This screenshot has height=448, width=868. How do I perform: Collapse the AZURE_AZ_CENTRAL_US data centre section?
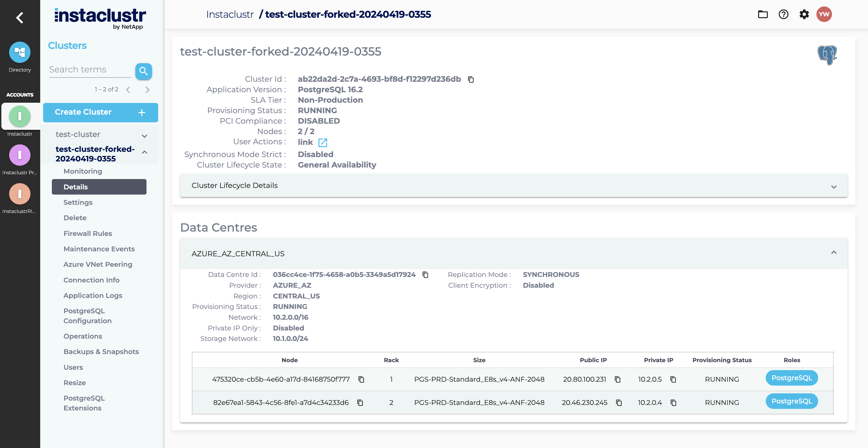click(833, 253)
